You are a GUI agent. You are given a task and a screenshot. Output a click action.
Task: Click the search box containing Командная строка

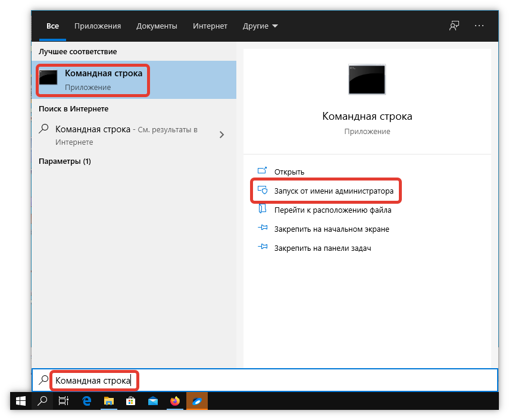pyautogui.click(x=268, y=380)
